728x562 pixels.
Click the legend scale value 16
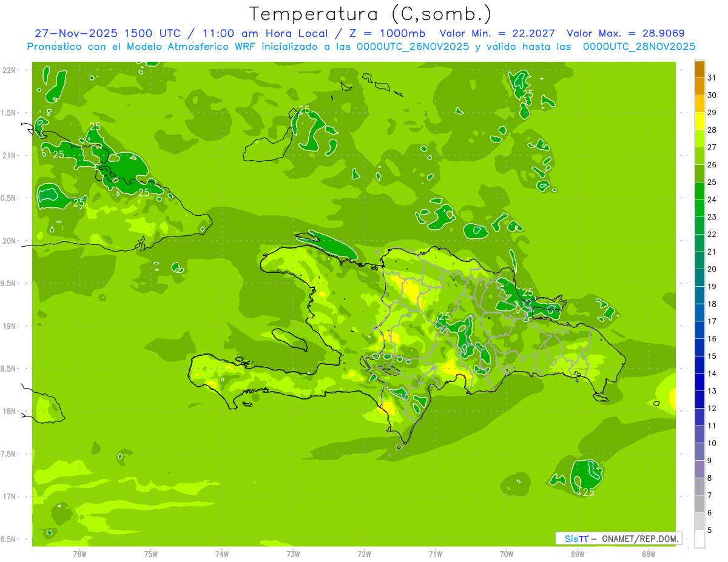(713, 339)
